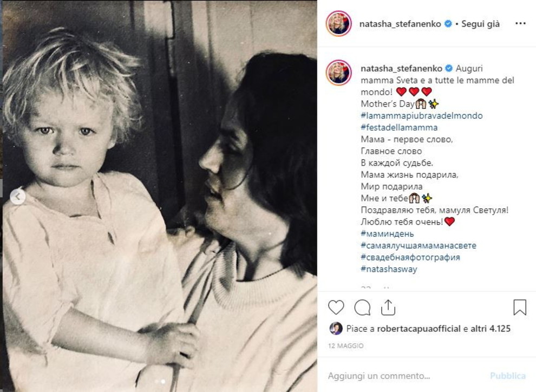Open hashtag #lamammapiubravadelmondo
The image size is (536, 392).
[421, 115]
